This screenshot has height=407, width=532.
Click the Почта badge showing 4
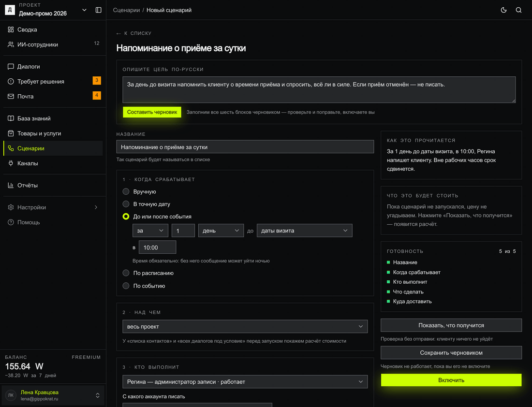pos(97,95)
